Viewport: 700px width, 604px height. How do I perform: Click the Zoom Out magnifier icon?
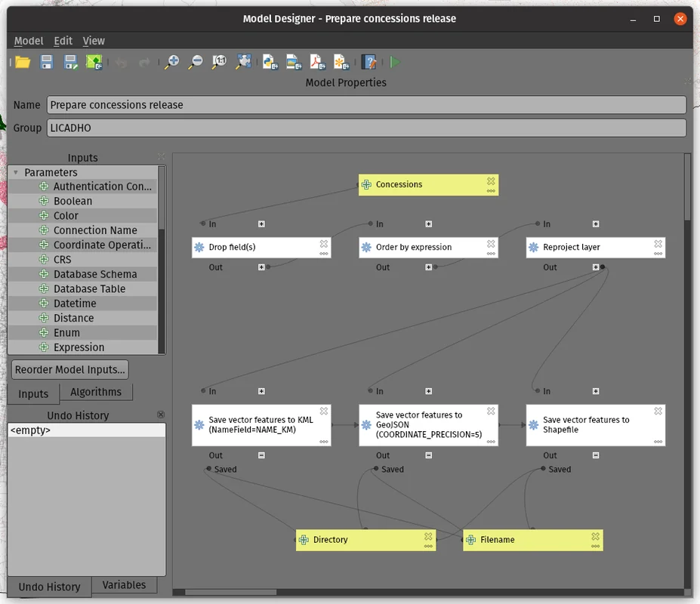[x=195, y=62]
